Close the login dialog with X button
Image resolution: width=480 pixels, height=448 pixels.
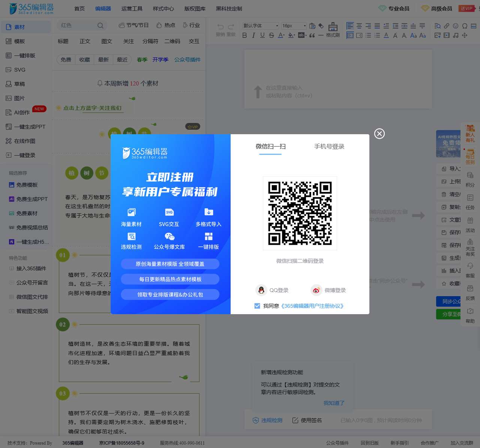379,133
